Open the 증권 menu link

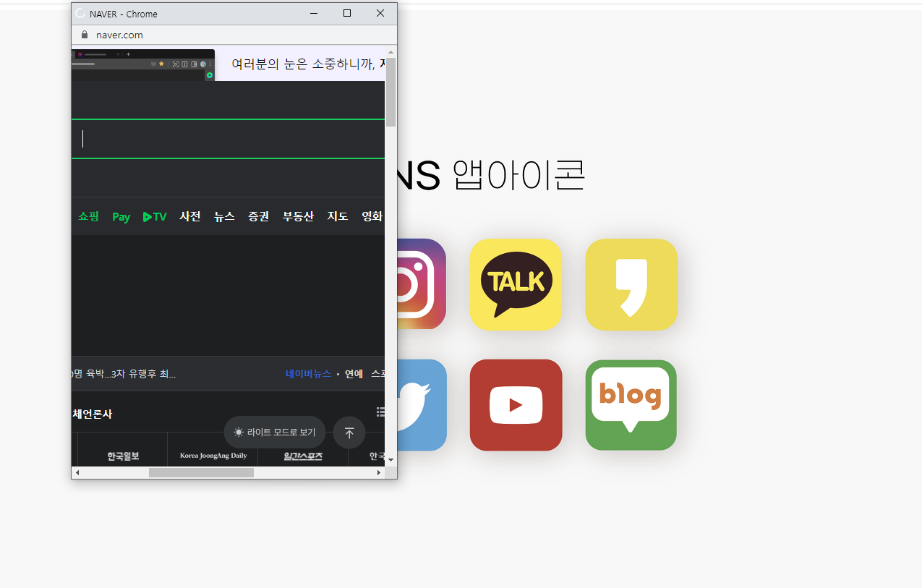[x=259, y=216]
